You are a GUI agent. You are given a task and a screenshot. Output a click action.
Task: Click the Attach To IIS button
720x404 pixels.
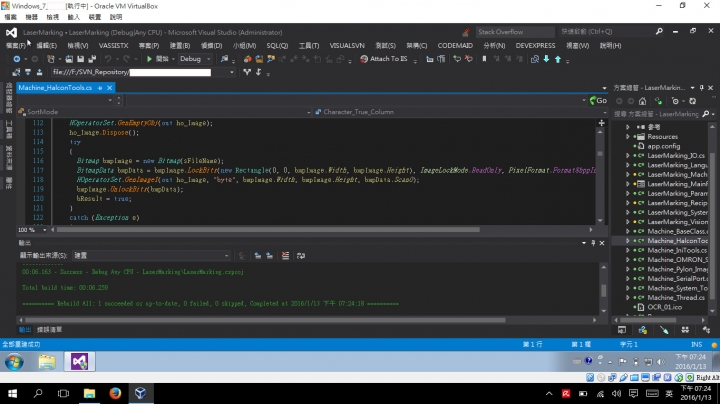click(384, 59)
